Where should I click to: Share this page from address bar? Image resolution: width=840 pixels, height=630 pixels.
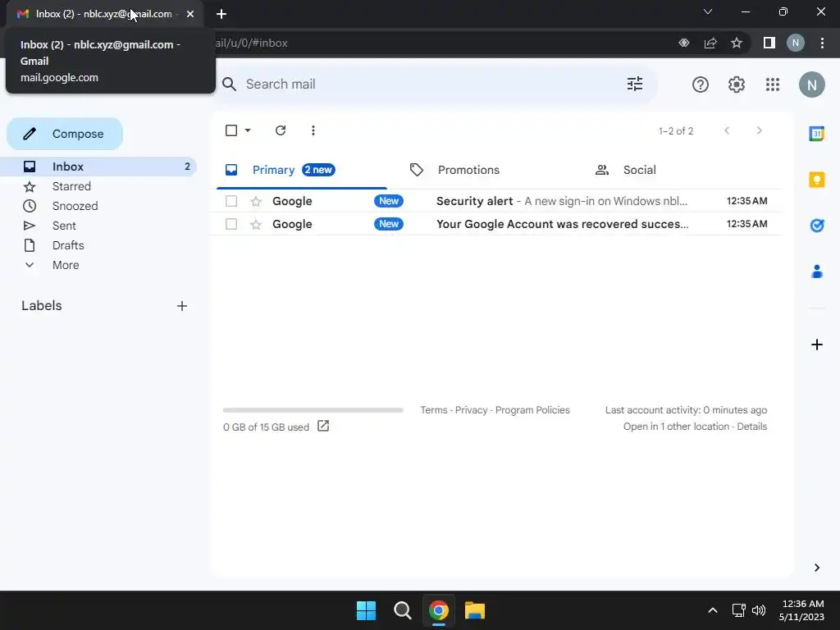coord(710,43)
